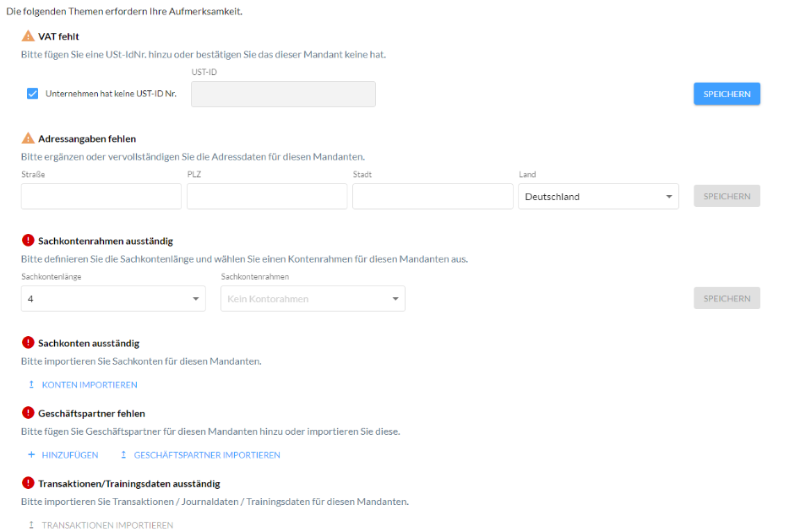Click the red error icon beside Sachkontenrahmen ausständig
Image resolution: width=795 pixels, height=532 pixels.
click(28, 241)
